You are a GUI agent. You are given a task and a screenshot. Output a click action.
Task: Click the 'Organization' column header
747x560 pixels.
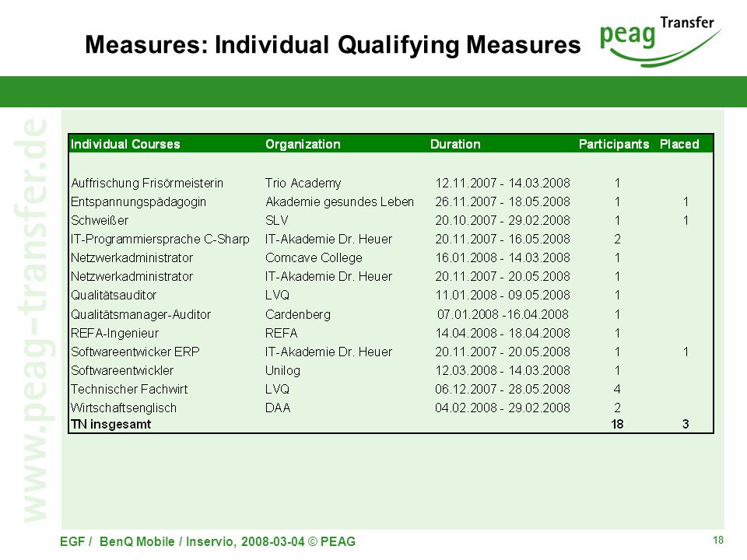(x=303, y=145)
